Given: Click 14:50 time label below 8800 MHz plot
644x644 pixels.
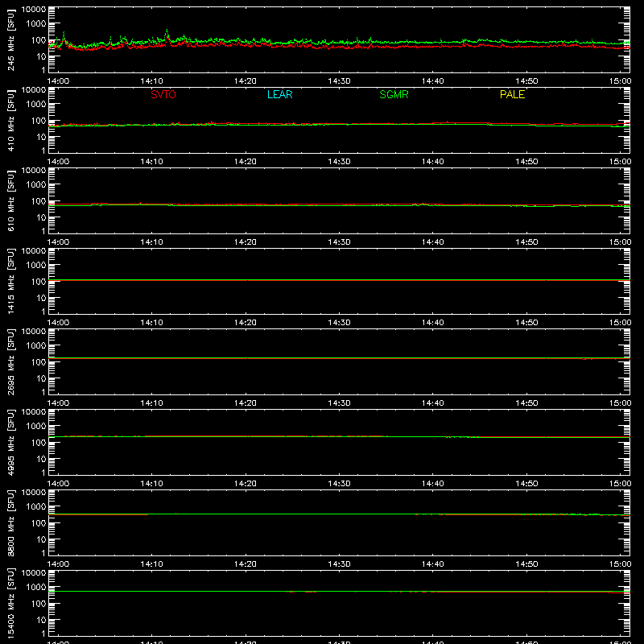Looking at the screenshot, I should point(526,564).
